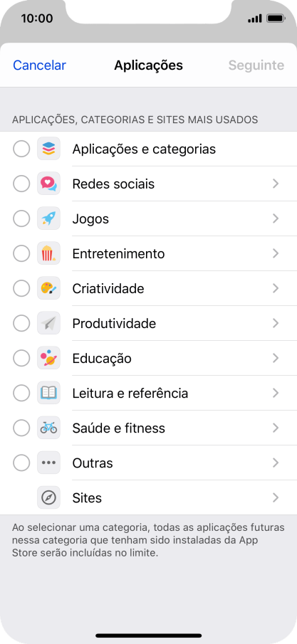Image resolution: width=297 pixels, height=644 pixels.
Task: Open the Sites row chevron
Action: point(276,498)
